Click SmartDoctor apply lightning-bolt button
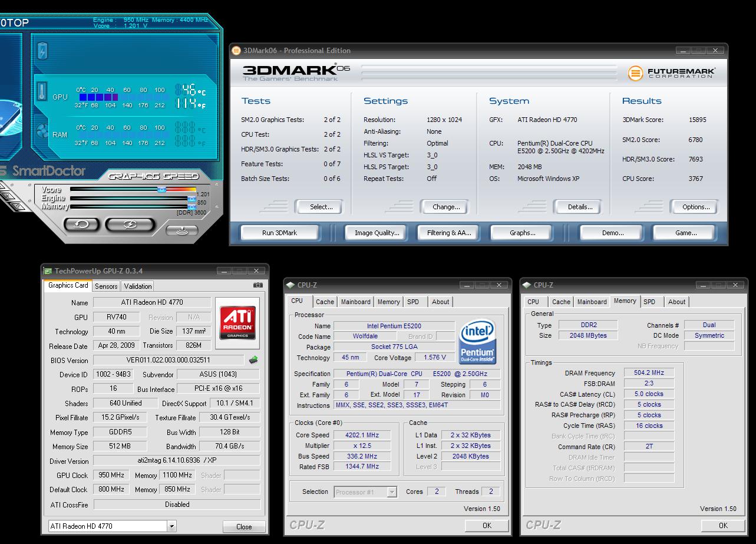Image resolution: width=756 pixels, height=544 pixels. [130, 225]
